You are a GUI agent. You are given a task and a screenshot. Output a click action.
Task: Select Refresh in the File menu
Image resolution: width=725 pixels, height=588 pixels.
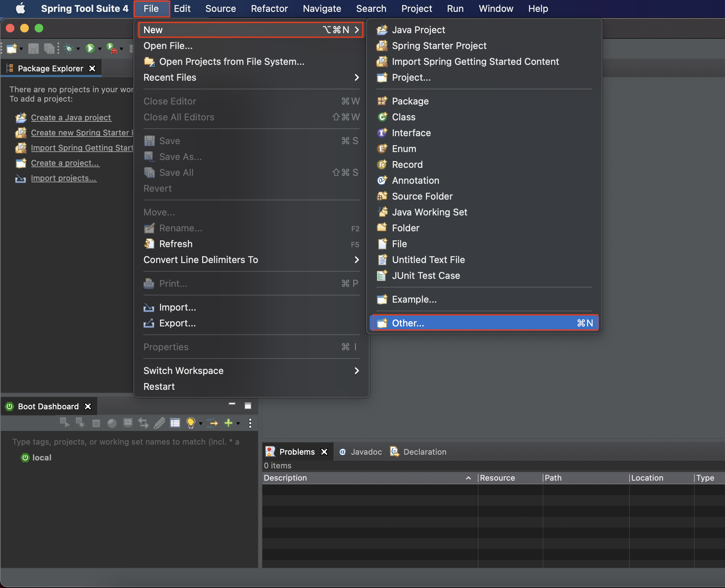click(251, 244)
